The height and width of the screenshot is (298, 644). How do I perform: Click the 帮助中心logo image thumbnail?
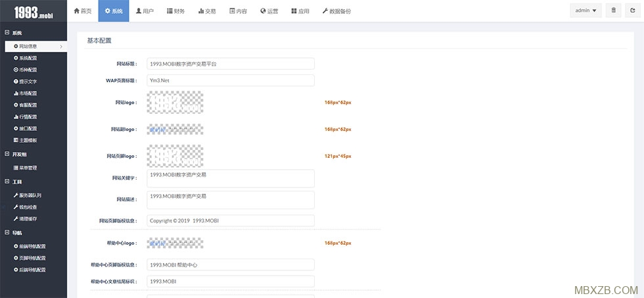[x=175, y=243]
